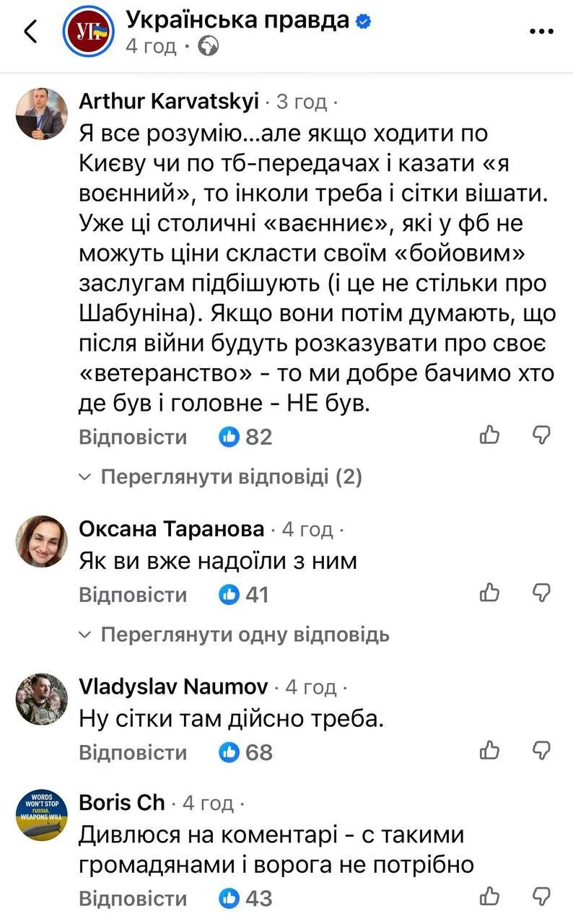This screenshot has width=573, height=924.
Task: Thumbs up Оксана Таранова's comment
Action: [490, 593]
